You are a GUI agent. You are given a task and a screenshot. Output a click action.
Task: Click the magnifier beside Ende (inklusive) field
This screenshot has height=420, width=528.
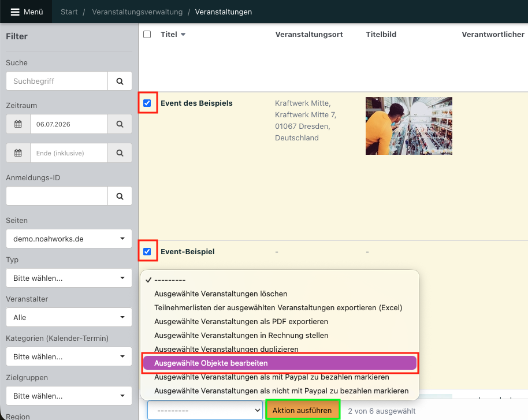pos(120,153)
